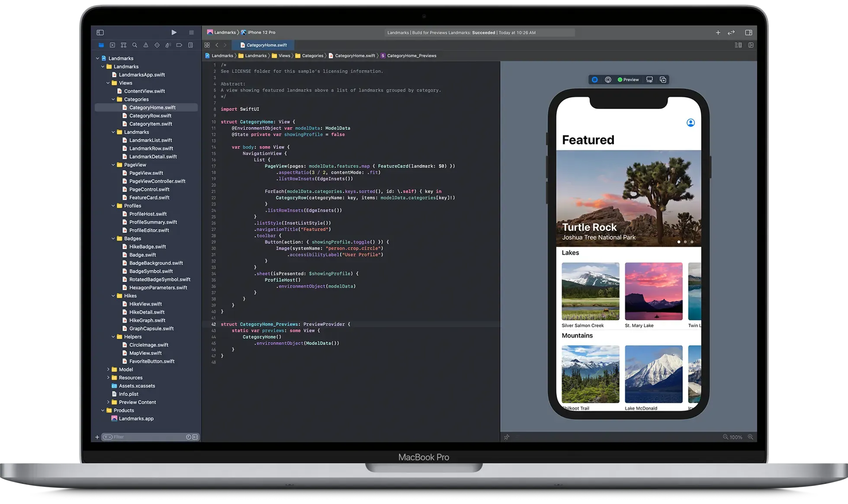
Task: Click the Library plus button
Action: point(718,32)
